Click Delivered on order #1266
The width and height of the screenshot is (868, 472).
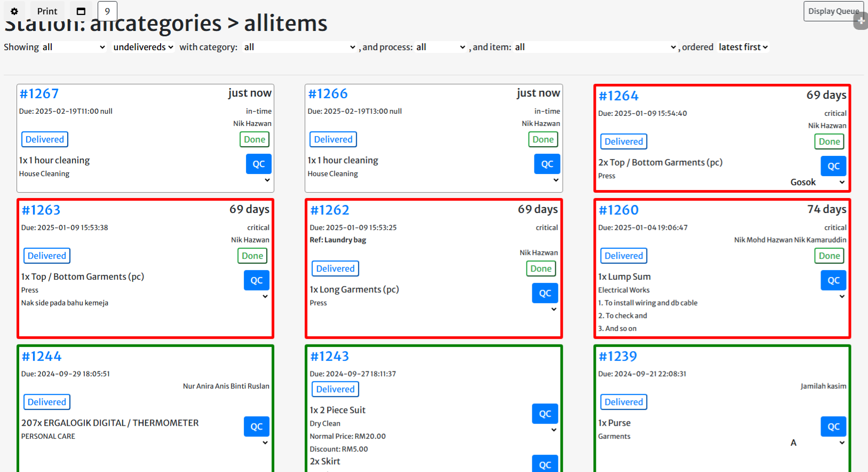(333, 139)
